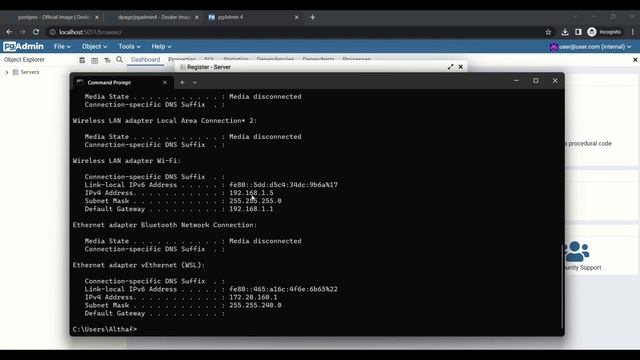Click the Ethernet adapter vEthernet (WSL) heading
The image size is (640, 360).
139,265
